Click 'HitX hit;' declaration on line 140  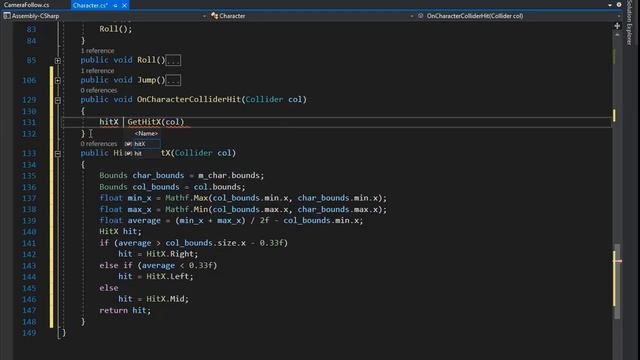(120, 231)
